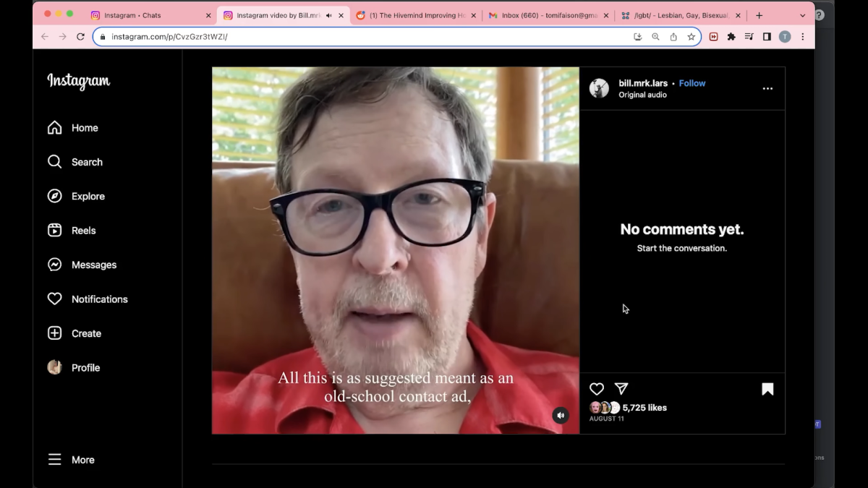Open the 5,725 likes list
The width and height of the screenshot is (868, 488).
(644, 408)
